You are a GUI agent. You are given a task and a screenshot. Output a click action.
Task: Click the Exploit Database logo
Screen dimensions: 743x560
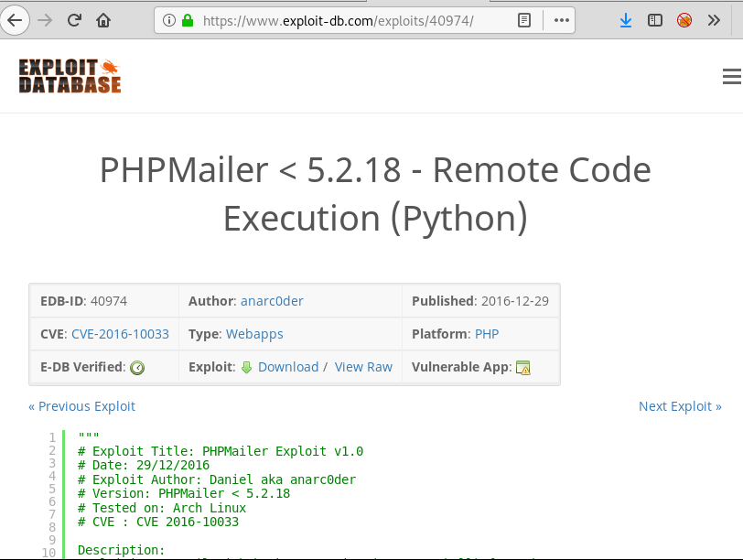[x=70, y=77]
